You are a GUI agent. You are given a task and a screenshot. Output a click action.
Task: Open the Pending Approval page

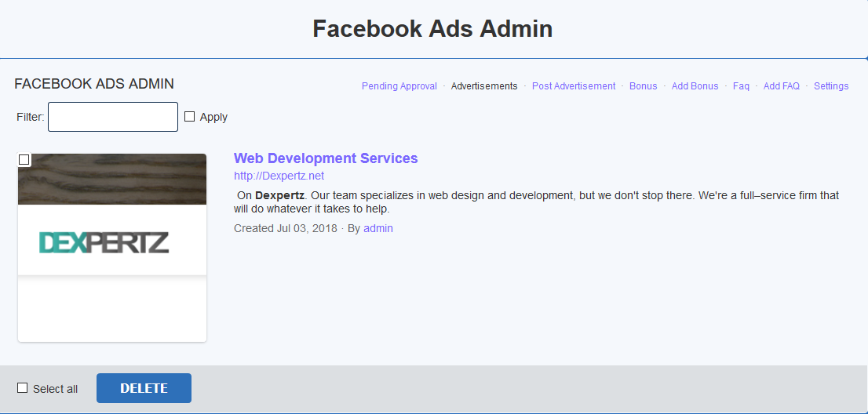[x=399, y=86]
